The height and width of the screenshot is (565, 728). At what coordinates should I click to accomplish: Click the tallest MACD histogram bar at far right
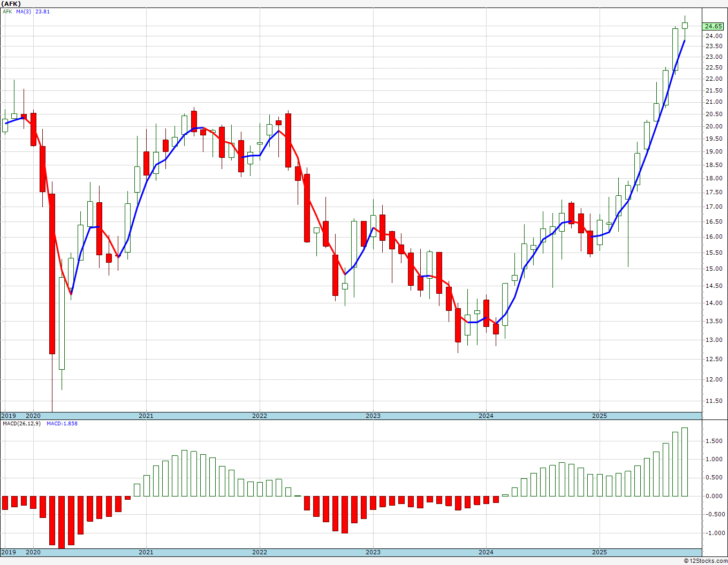pos(685,462)
